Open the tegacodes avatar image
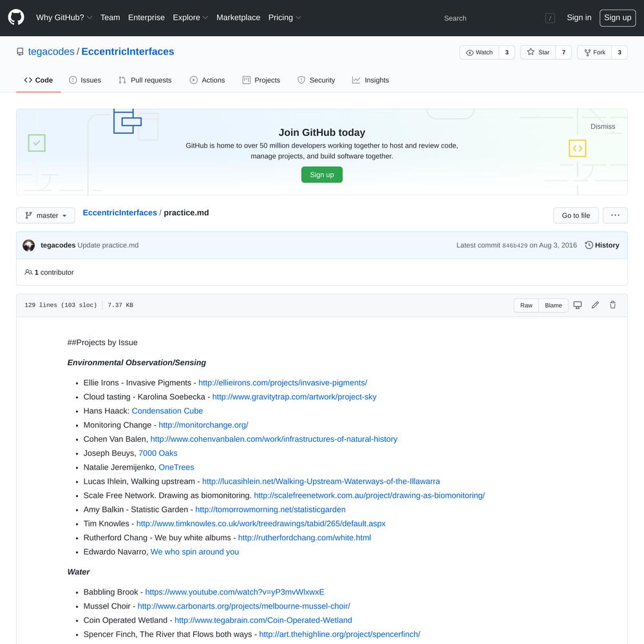Screen dimensions: 644x644 click(x=29, y=245)
